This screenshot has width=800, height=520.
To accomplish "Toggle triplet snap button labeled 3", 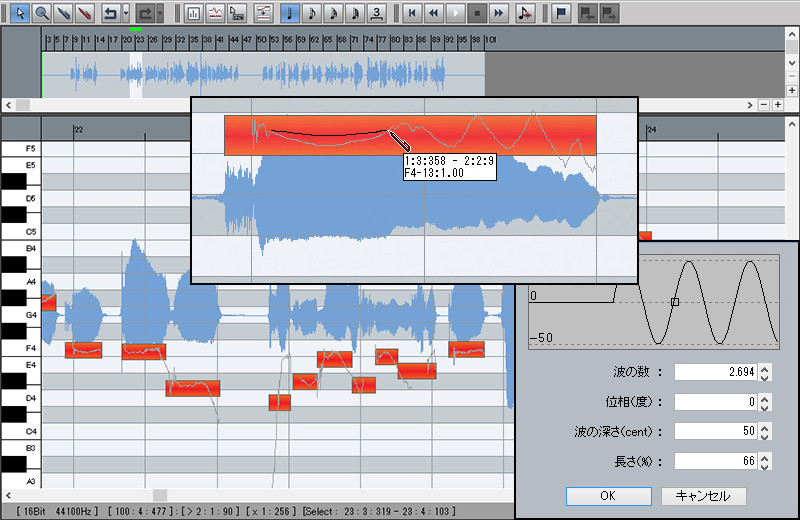I will click(x=377, y=13).
